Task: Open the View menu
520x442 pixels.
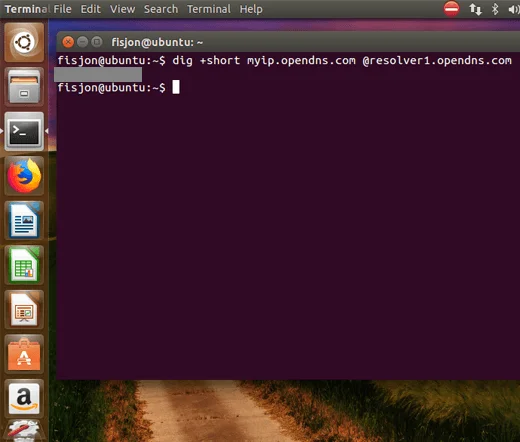Action: [122, 9]
